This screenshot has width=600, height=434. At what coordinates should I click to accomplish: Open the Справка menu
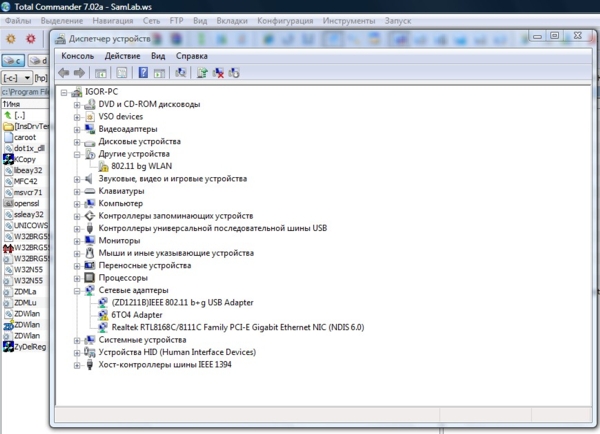192,56
